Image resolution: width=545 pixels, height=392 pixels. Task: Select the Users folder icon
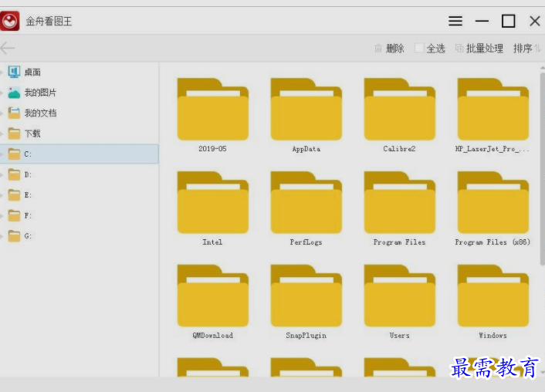pyautogui.click(x=400, y=296)
